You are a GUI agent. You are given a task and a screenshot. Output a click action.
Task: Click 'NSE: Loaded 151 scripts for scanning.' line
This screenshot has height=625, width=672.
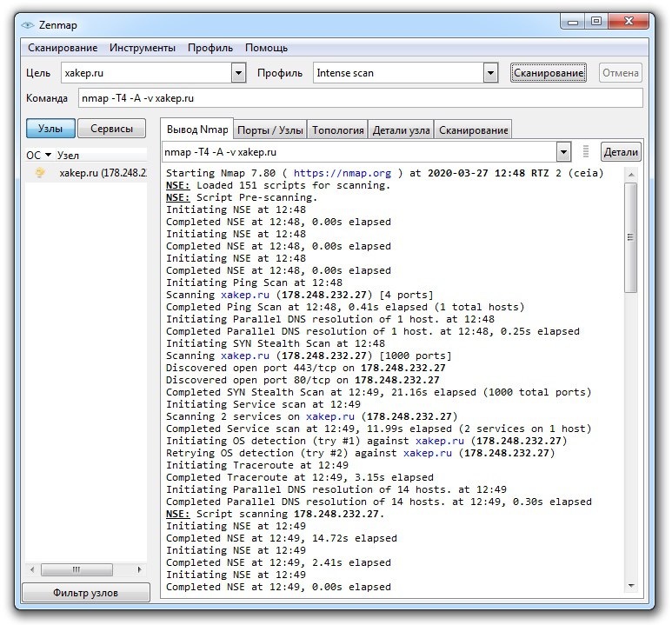point(278,185)
